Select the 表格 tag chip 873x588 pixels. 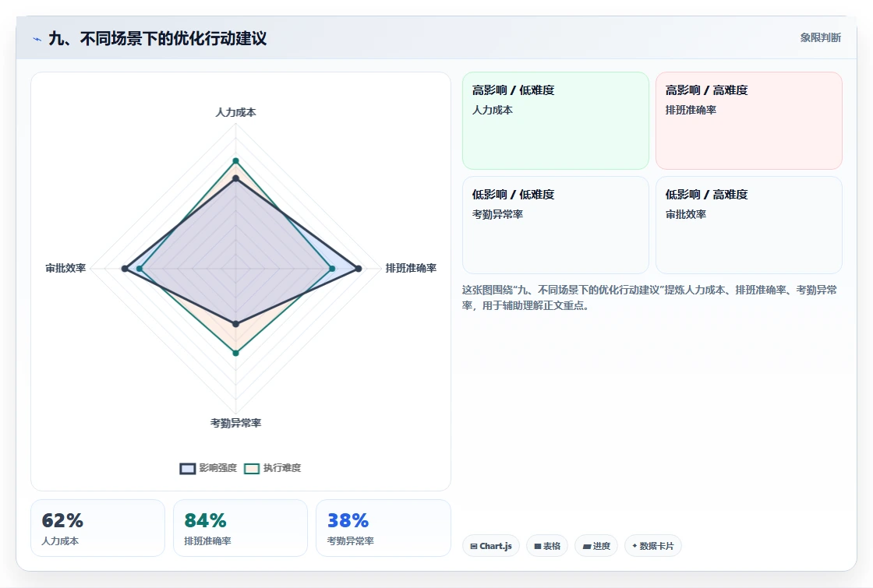pos(547,546)
